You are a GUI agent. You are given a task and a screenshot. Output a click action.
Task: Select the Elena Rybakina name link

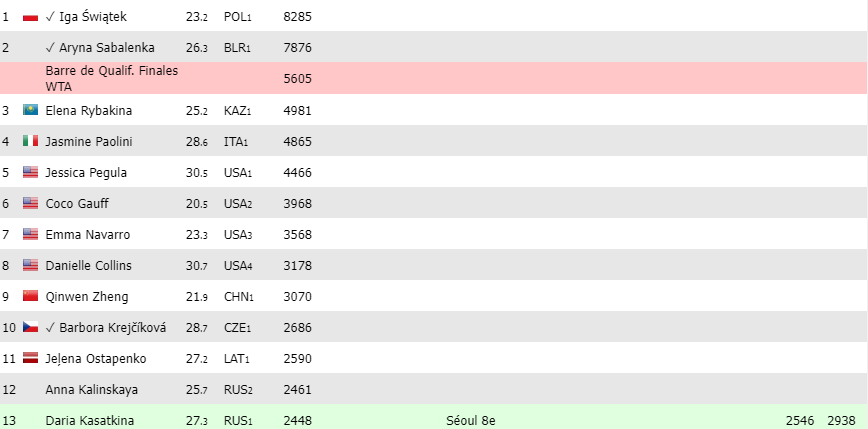pyautogui.click(x=89, y=111)
